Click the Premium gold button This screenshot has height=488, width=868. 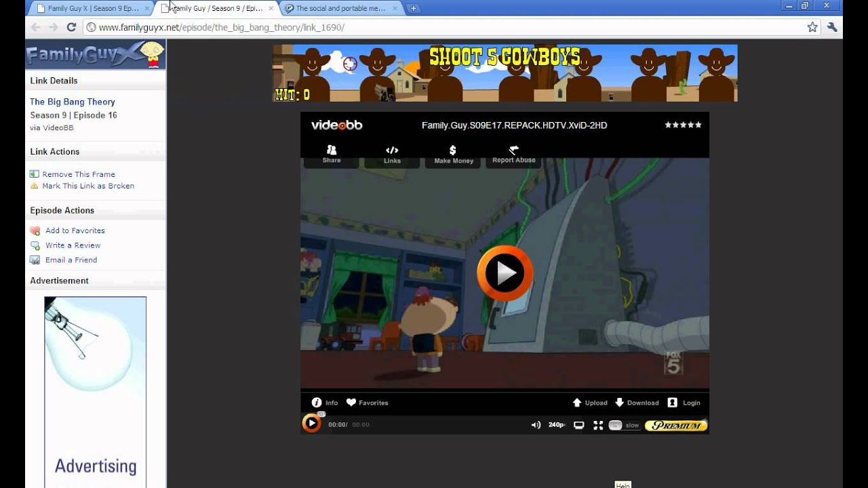tap(676, 426)
